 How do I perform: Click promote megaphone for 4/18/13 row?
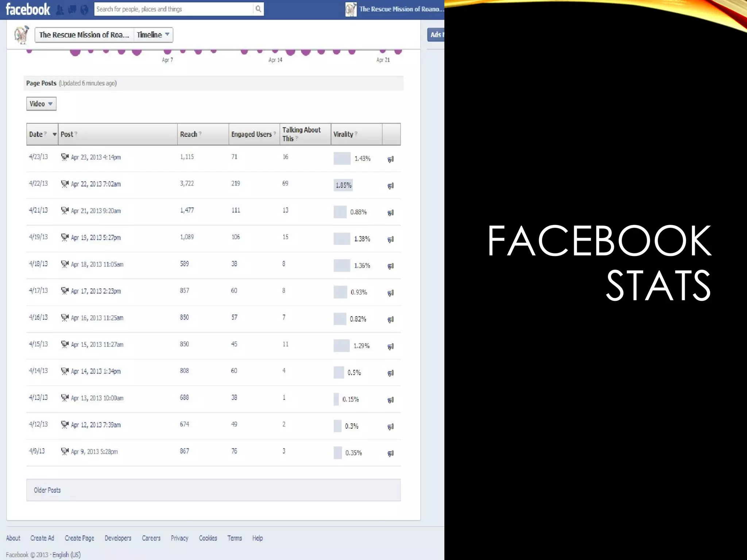[x=391, y=266]
